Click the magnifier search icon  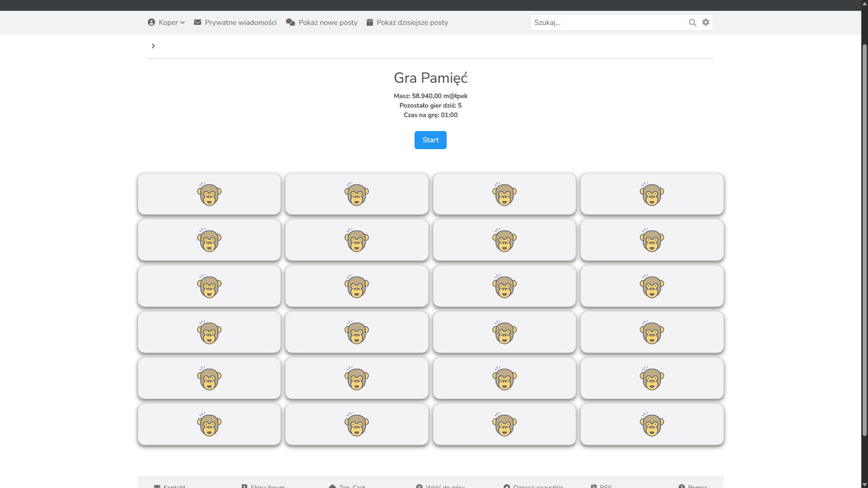pyautogui.click(x=692, y=23)
